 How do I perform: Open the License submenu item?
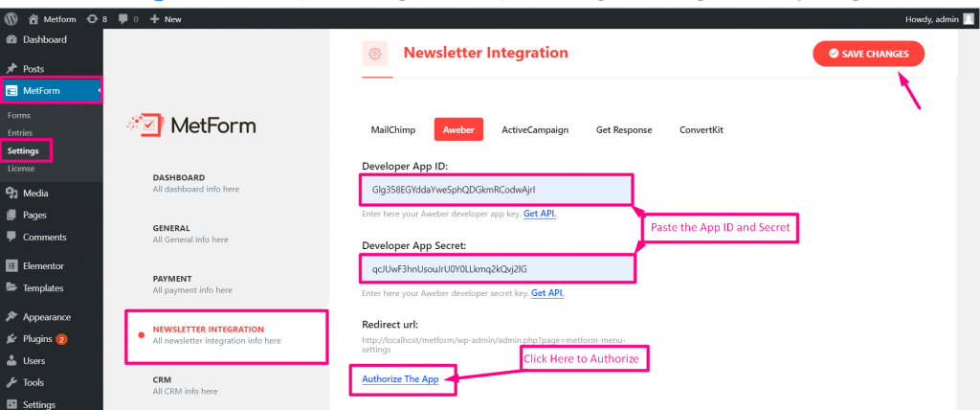[x=21, y=169]
